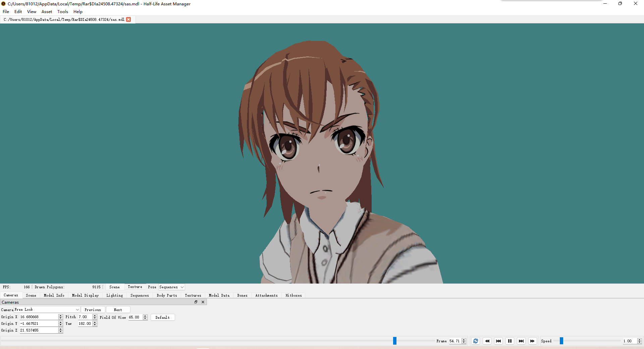The height and width of the screenshot is (349, 644).
Task: Increase Pitch using its stepper arrow
Action: (x=95, y=316)
